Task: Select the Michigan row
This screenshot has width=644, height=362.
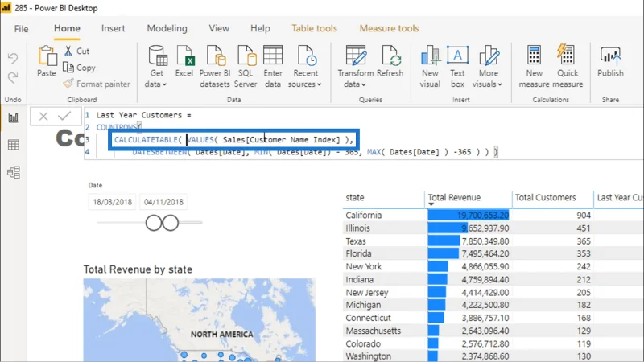Action: [x=493, y=305]
